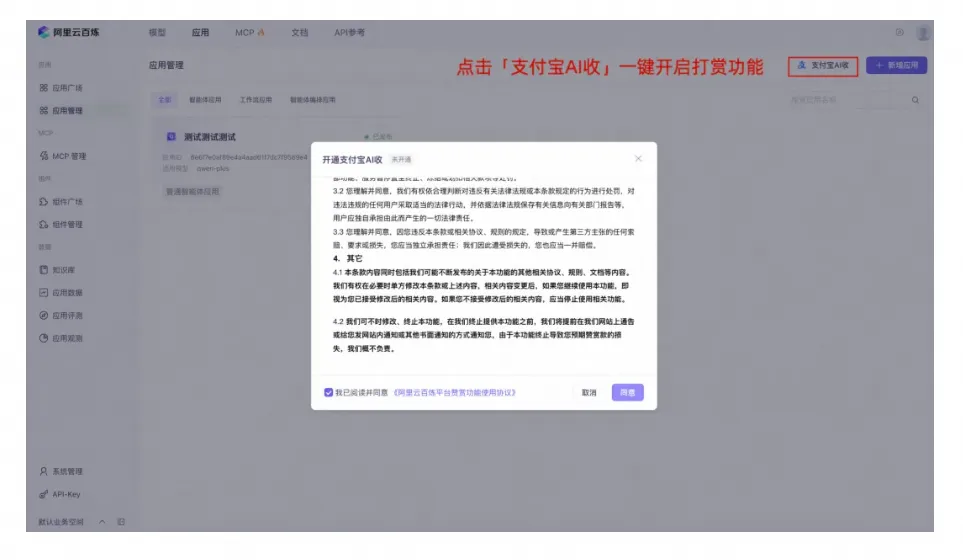Open 应用数据 in the sidebar

(61, 292)
